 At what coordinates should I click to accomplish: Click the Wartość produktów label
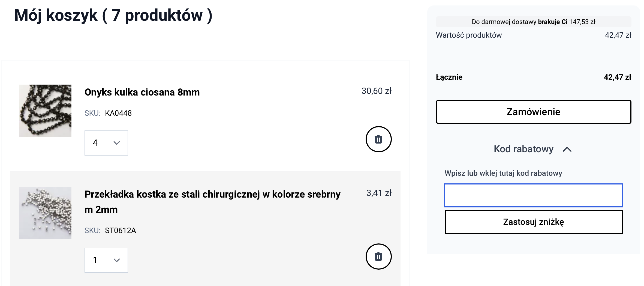(469, 35)
